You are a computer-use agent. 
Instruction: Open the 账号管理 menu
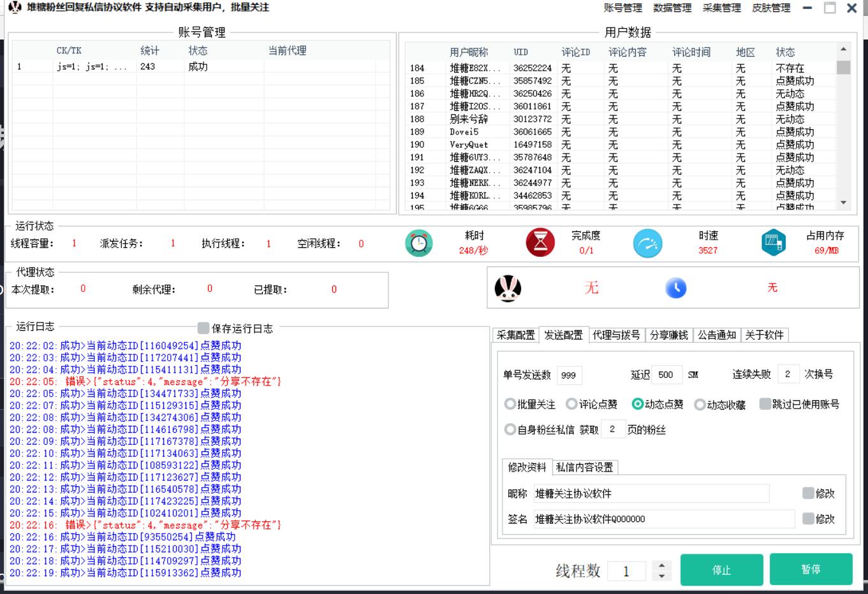coord(622,8)
